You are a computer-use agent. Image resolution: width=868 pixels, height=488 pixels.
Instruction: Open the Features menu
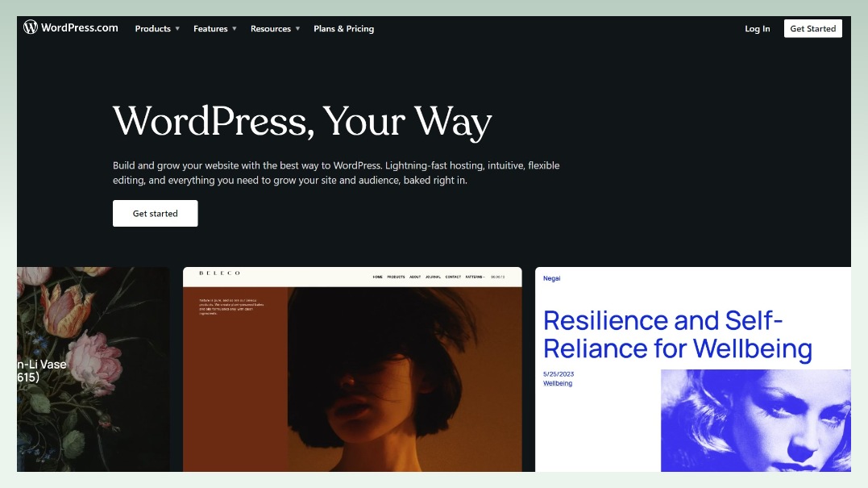210,29
